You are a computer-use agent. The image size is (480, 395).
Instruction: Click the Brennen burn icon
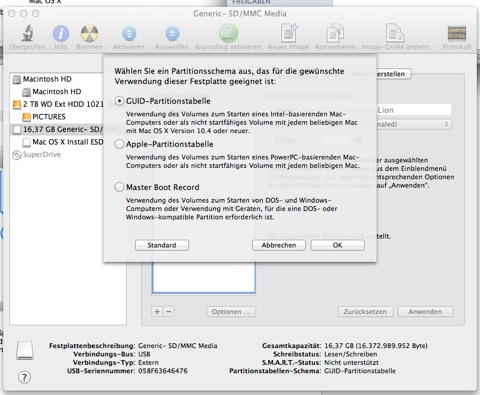click(89, 33)
